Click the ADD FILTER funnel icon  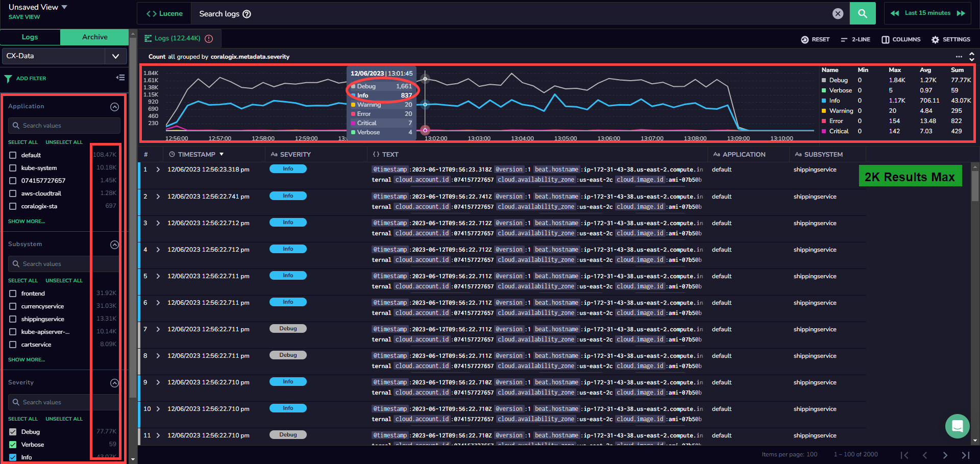[x=8, y=79]
